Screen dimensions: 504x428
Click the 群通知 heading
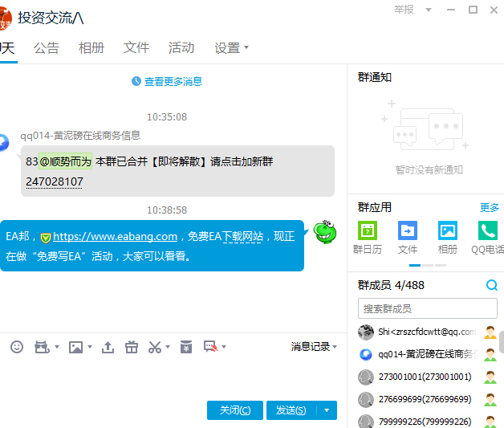(x=375, y=77)
